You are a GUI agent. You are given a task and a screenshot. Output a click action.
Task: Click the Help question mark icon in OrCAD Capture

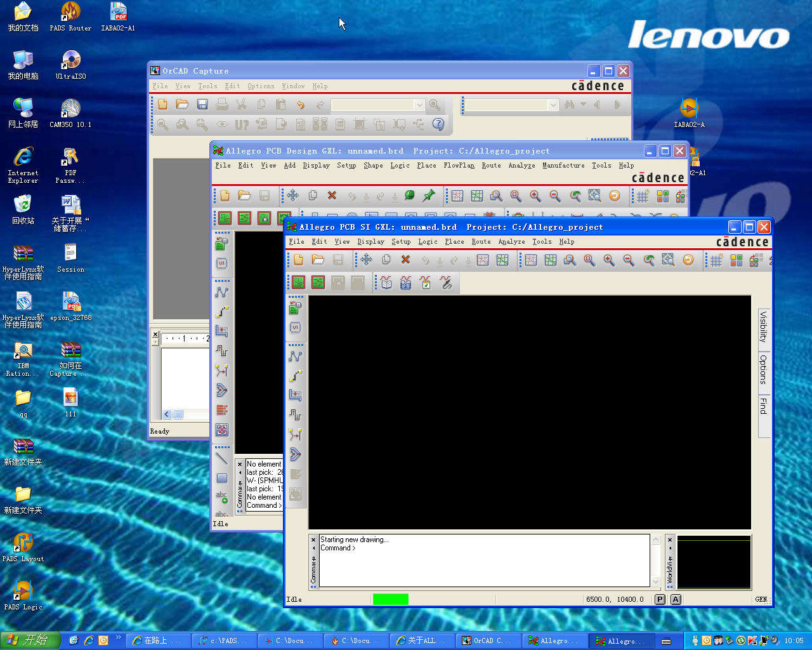pos(438,124)
